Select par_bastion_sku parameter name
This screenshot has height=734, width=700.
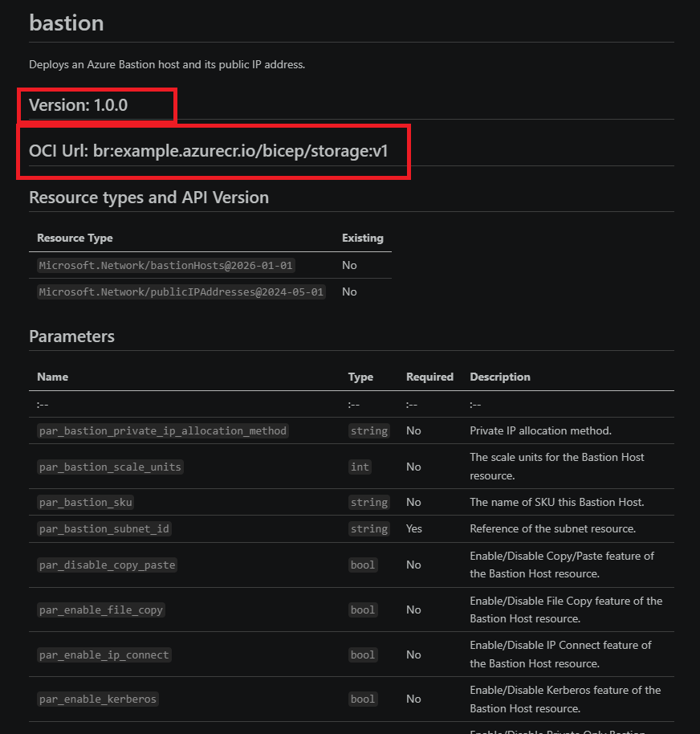pyautogui.click(x=86, y=502)
